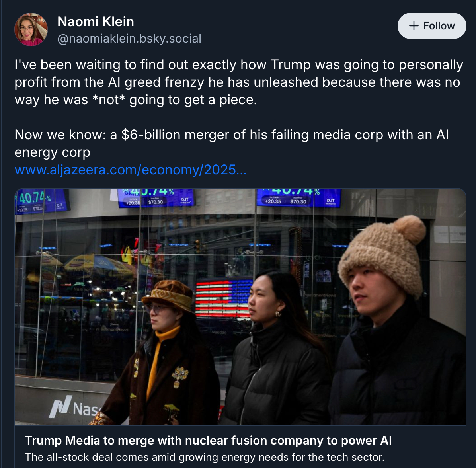Click the orange patterned hat in photo
The image size is (476, 468).
(168, 295)
